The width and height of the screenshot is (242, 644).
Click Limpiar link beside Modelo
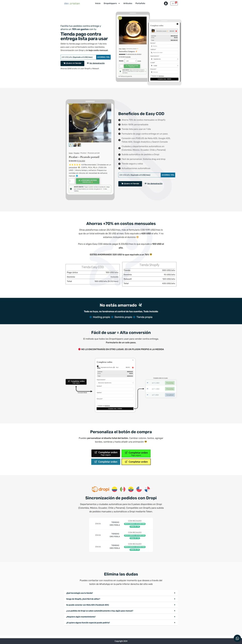tap(139, 61)
